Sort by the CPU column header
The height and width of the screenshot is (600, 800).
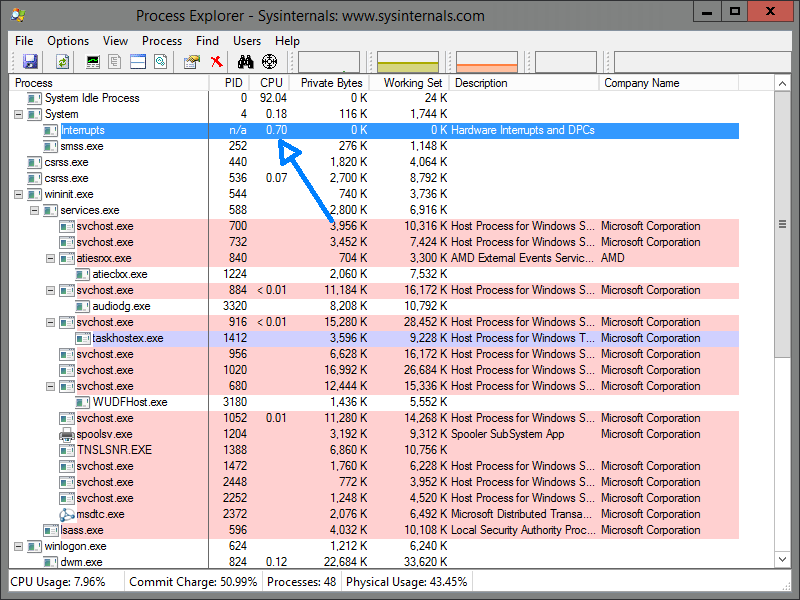271,83
